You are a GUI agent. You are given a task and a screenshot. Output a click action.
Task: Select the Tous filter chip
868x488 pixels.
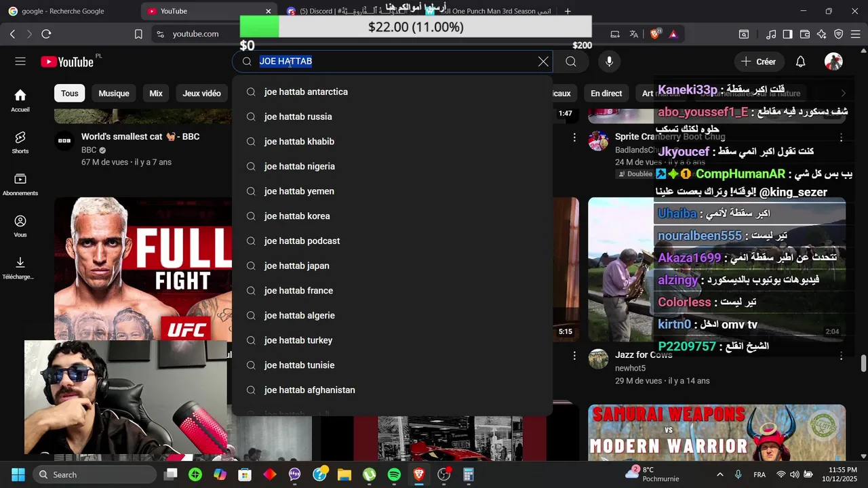[70, 94]
